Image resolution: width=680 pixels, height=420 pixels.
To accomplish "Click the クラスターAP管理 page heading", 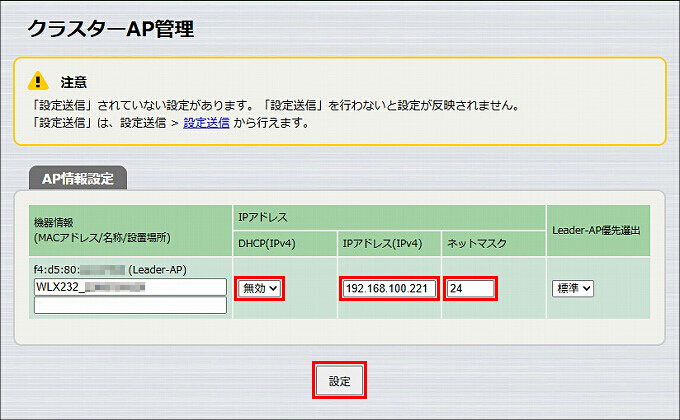I will point(111,29).
